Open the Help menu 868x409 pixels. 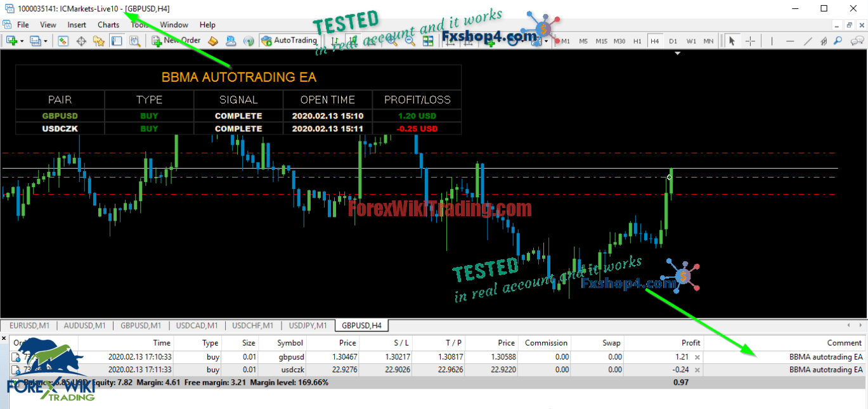(x=207, y=25)
